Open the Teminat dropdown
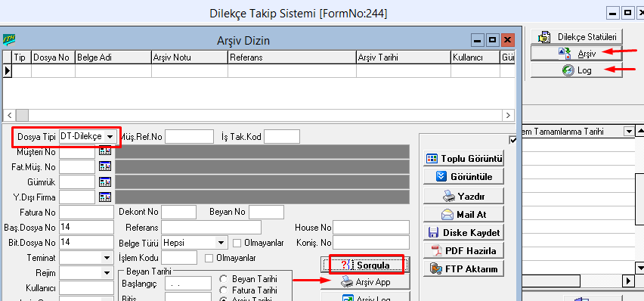Screen dimensions: 644x301 (107, 258)
